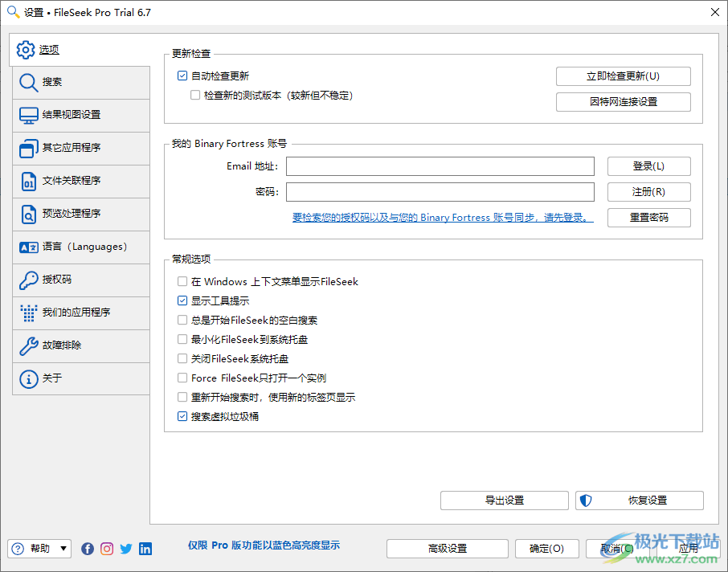
Task: Open the Twitter icon link
Action: pos(126,549)
